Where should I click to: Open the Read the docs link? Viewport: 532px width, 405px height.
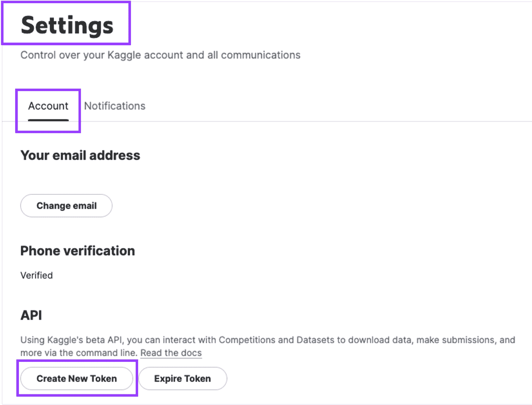[171, 353]
